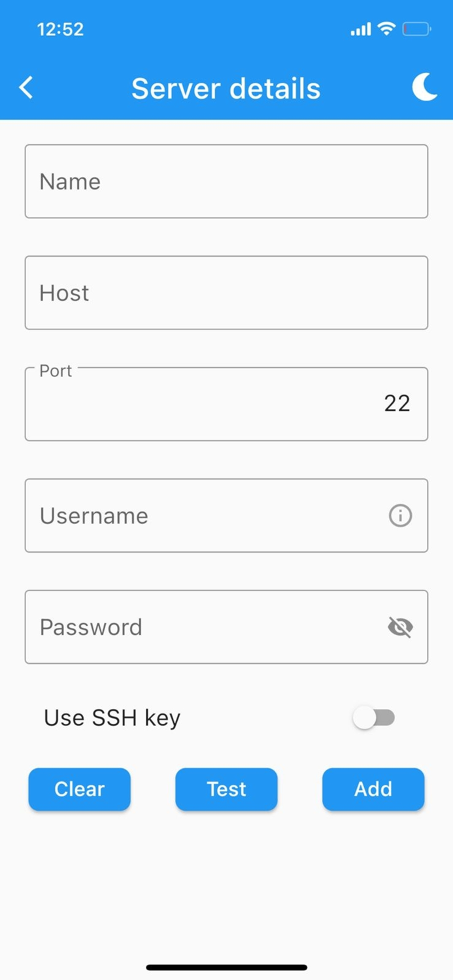Screen dimensions: 453x980
Task: Tap the clock showing 12:52
Action: click(61, 29)
